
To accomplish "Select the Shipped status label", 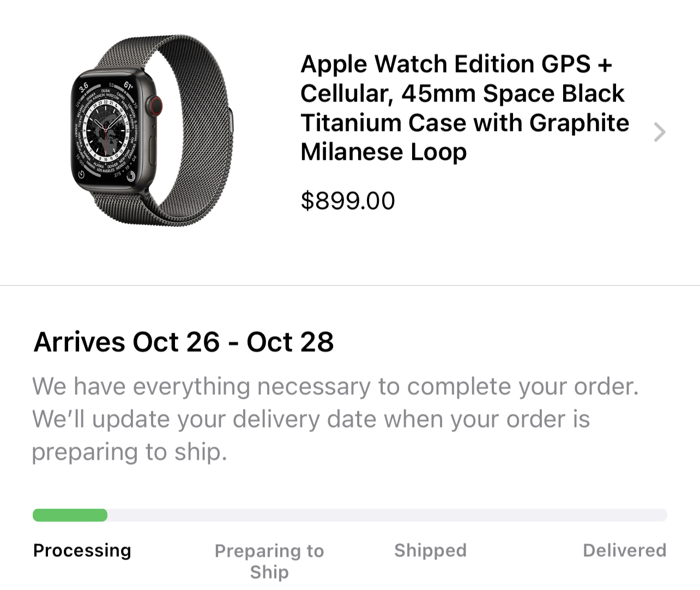I will tap(431, 550).
